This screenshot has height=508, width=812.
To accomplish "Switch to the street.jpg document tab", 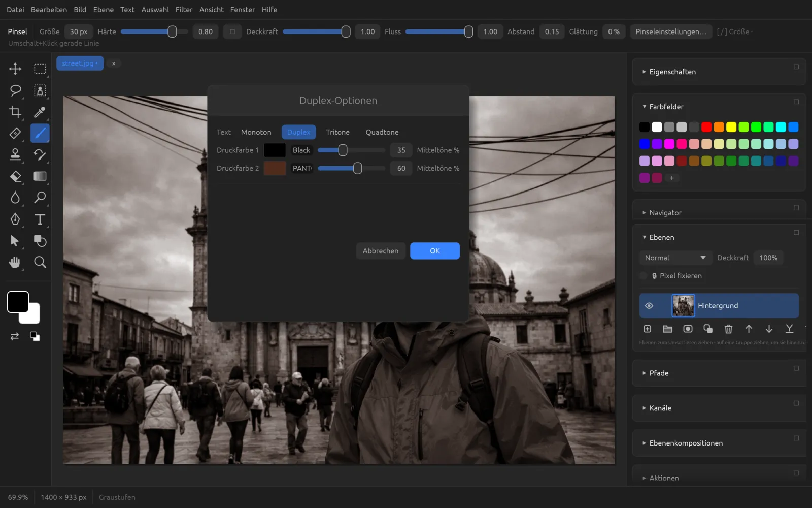I will pyautogui.click(x=80, y=63).
